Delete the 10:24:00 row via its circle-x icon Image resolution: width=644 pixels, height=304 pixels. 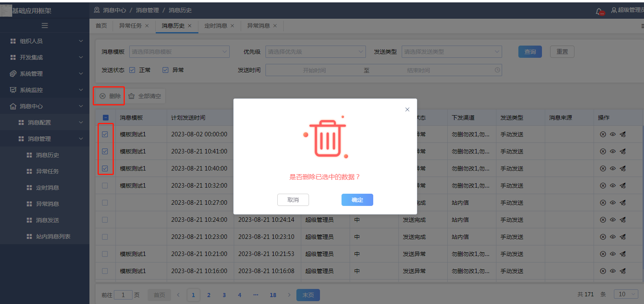coord(603,220)
